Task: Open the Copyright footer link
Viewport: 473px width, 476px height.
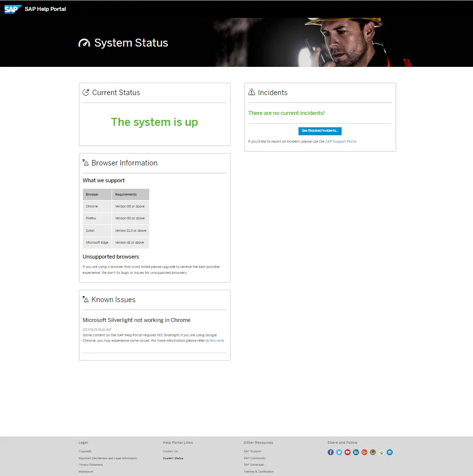Action: (85, 451)
